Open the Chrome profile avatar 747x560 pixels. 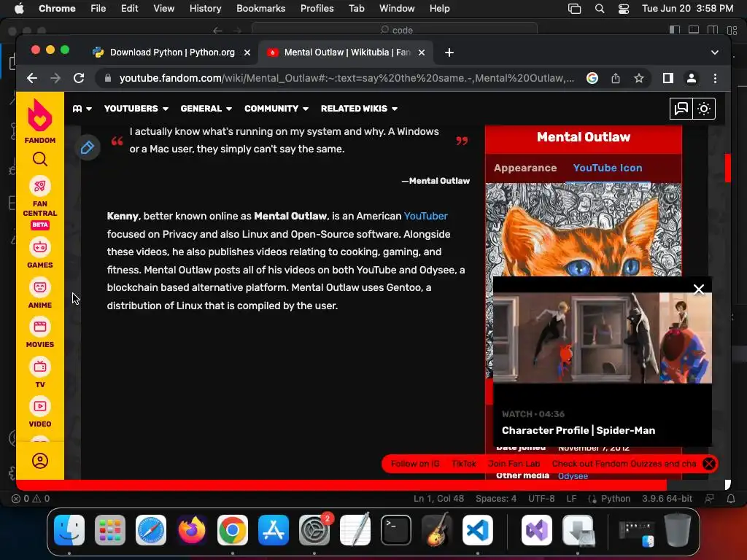[692, 78]
